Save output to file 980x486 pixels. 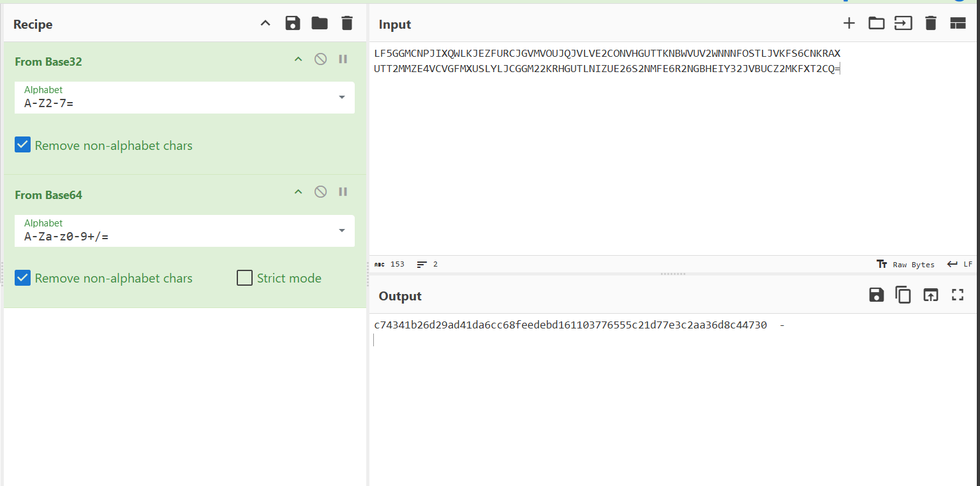point(876,295)
